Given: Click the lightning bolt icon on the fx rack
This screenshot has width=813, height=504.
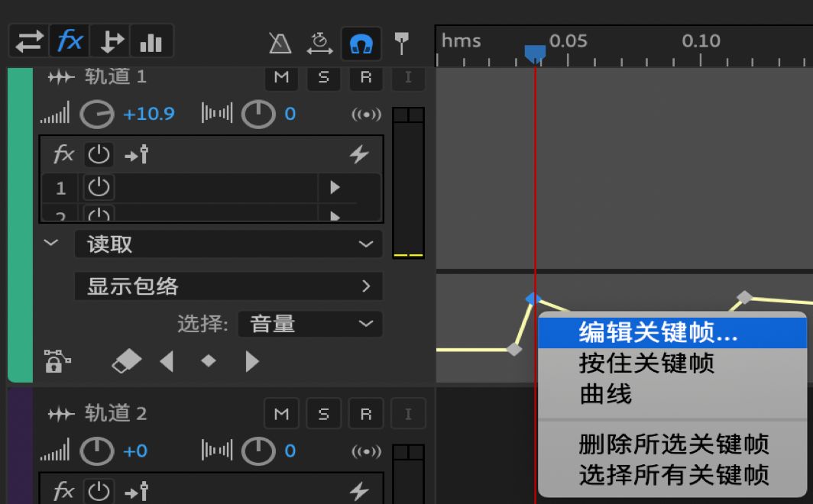Looking at the screenshot, I should tap(359, 154).
